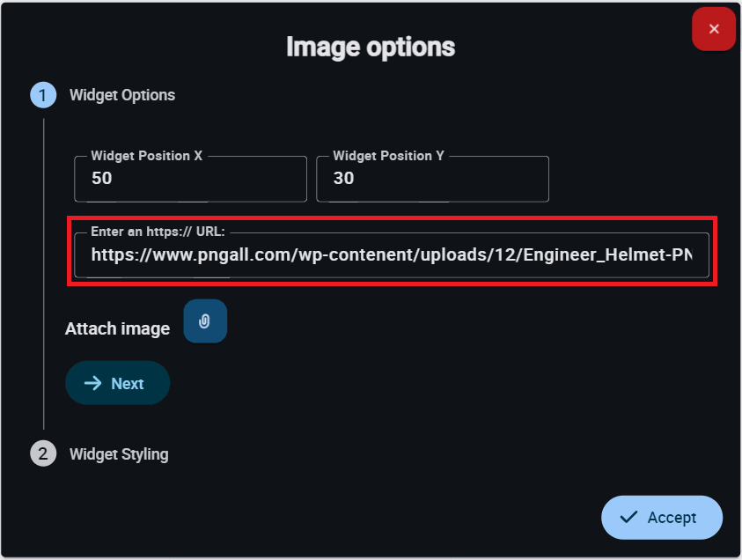This screenshot has width=742, height=560.
Task: Click the value 30 in position Y
Action: pos(344,178)
